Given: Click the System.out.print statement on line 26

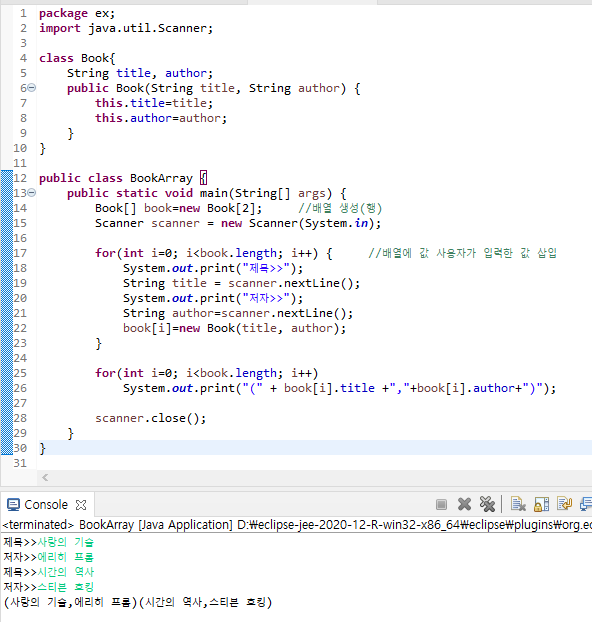Looking at the screenshot, I should click(x=339, y=388).
